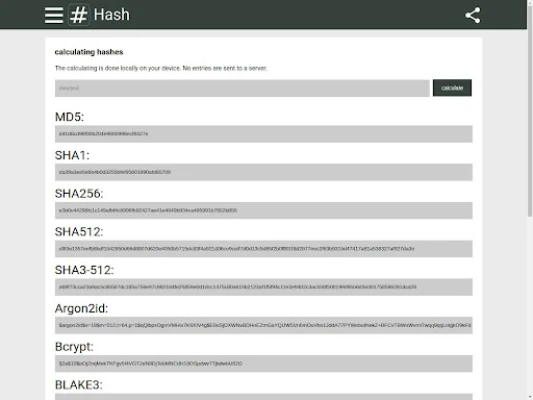This screenshot has width=533, height=400.
Task: Select the Argon2id hash output field
Action: tap(264, 325)
